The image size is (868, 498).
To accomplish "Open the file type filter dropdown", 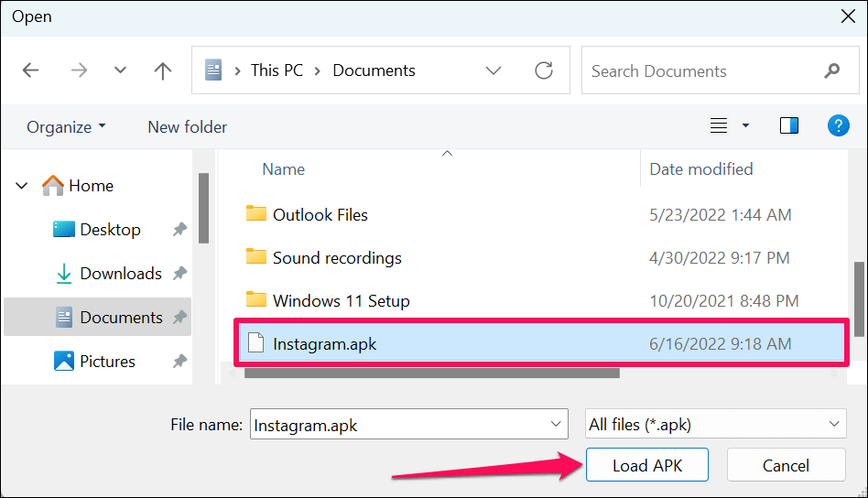I will (x=714, y=424).
